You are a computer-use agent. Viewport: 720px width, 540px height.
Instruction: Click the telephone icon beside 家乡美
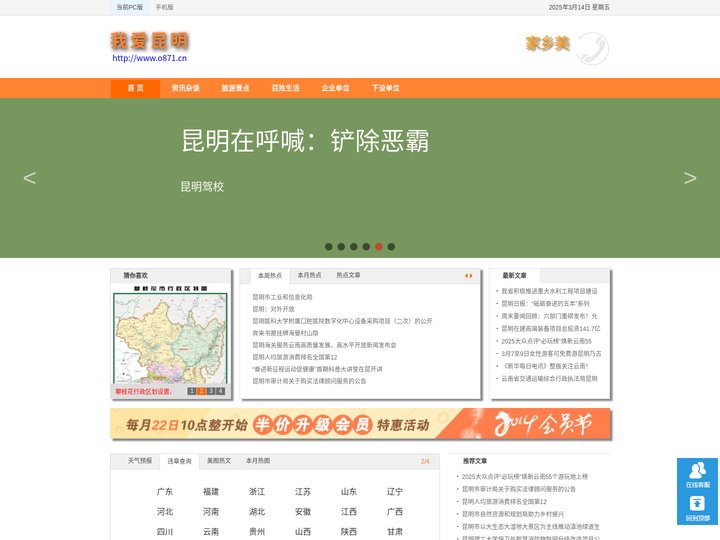[593, 48]
